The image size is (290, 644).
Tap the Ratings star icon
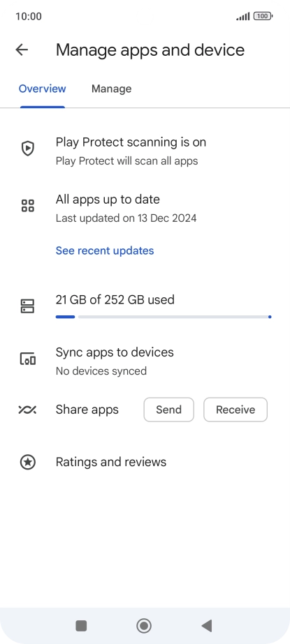click(x=27, y=462)
